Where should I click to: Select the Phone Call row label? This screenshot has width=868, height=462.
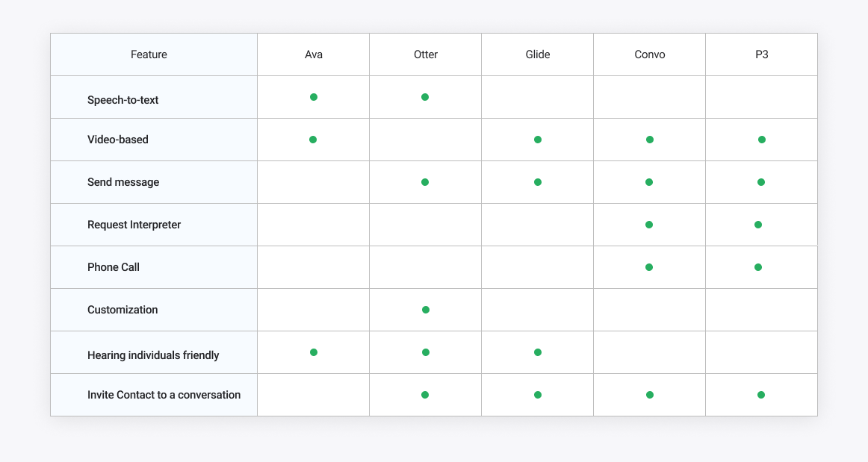[x=114, y=267]
